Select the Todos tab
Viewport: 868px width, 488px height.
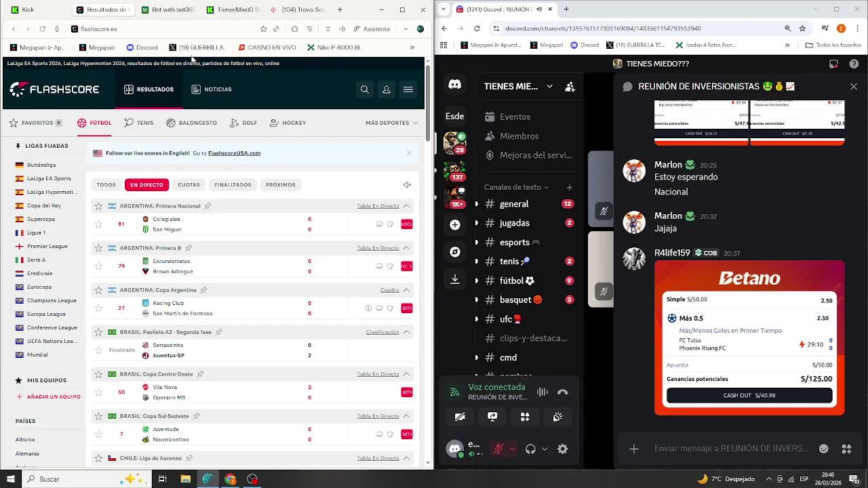[106, 185]
